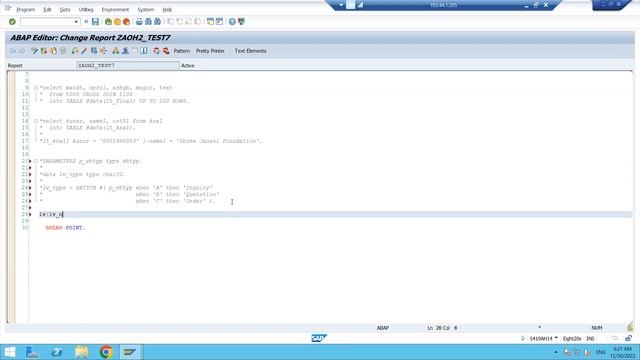
Task: Open PowerShell from taskbar
Action: [x=57, y=352]
